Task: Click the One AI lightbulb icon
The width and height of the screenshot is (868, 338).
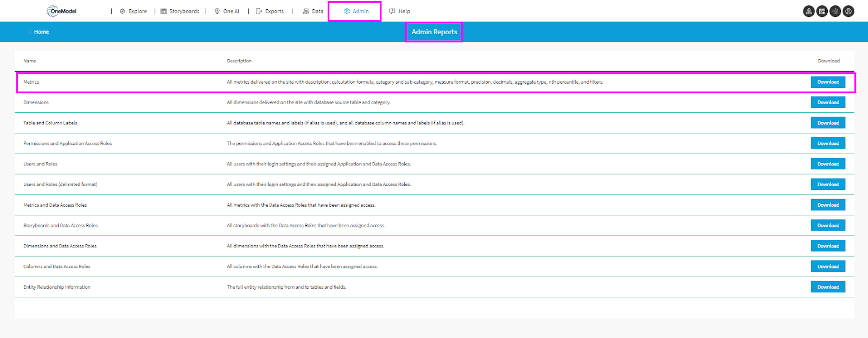Action: click(218, 11)
